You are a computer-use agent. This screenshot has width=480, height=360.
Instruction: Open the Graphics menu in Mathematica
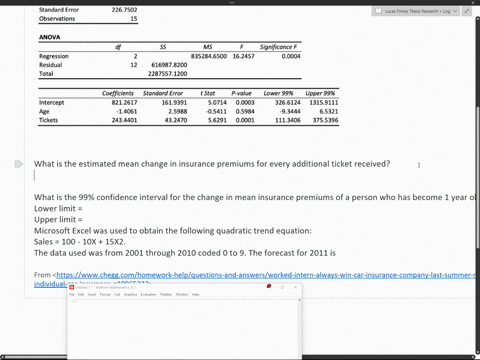pyautogui.click(x=130, y=294)
